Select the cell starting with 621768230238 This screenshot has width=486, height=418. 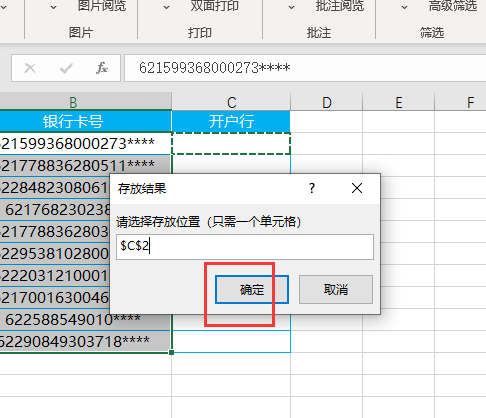(55, 210)
